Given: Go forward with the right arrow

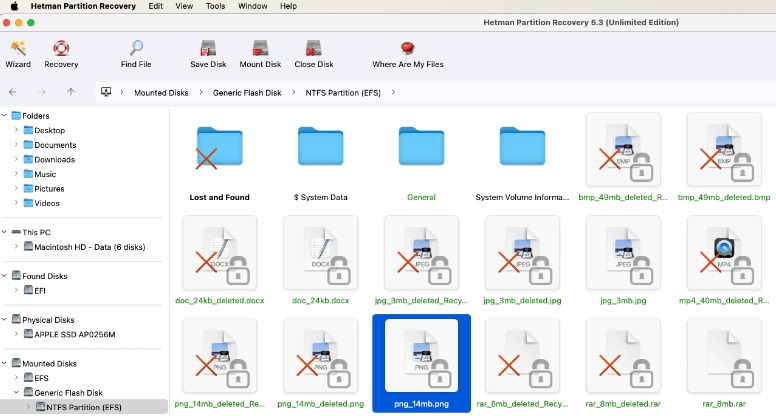Looking at the screenshot, I should coord(42,92).
